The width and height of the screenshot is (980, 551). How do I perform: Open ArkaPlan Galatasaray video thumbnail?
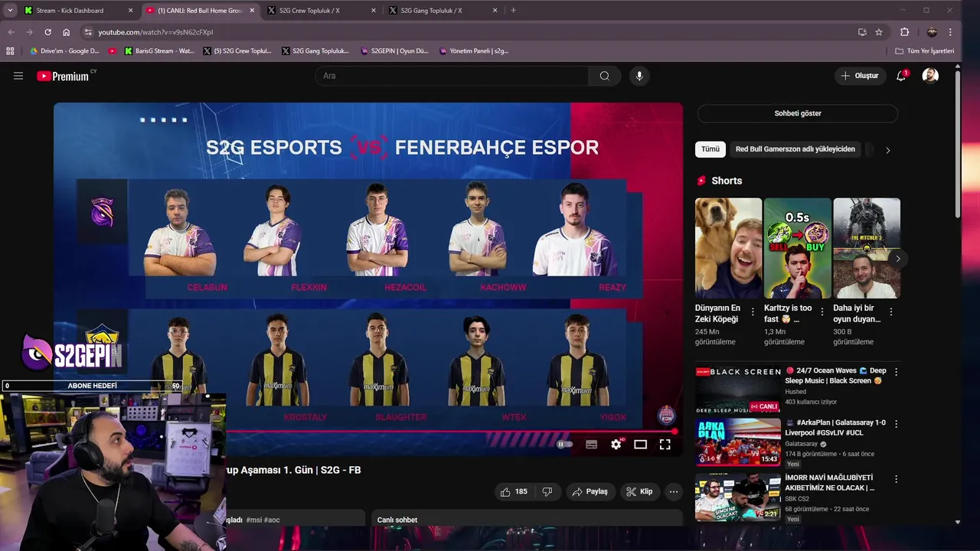[x=737, y=442]
